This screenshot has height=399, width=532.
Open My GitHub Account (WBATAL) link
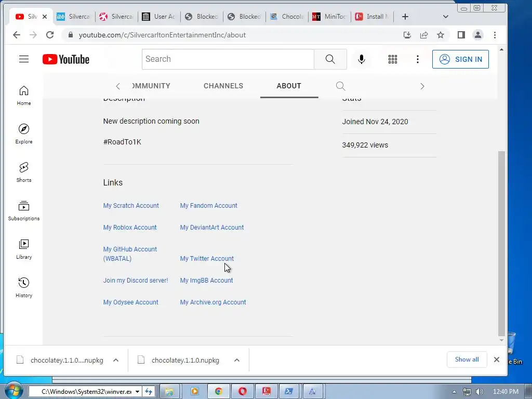(130, 254)
